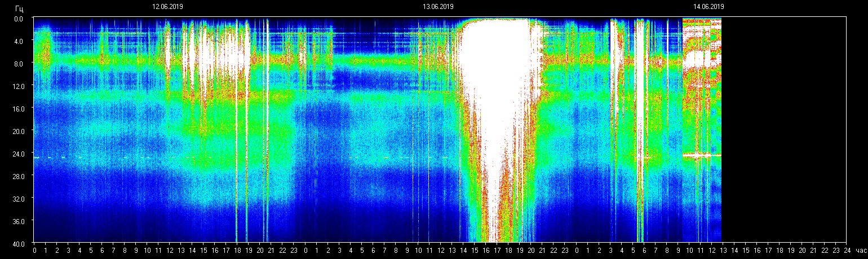Select the 0.0 frequency axis label
Viewport: 868px width, 259px height.
click(x=19, y=19)
